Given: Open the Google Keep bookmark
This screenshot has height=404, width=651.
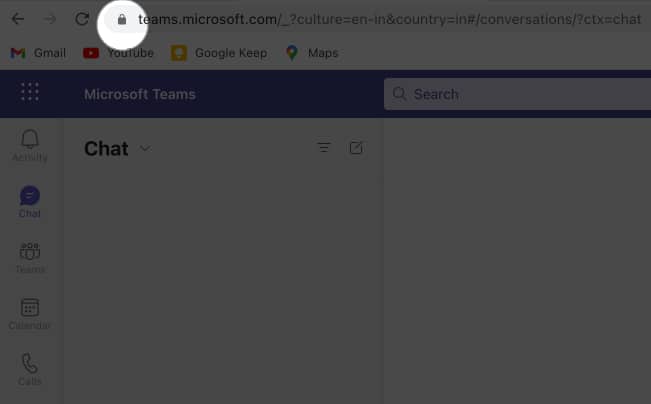Looking at the screenshot, I should 219,53.
